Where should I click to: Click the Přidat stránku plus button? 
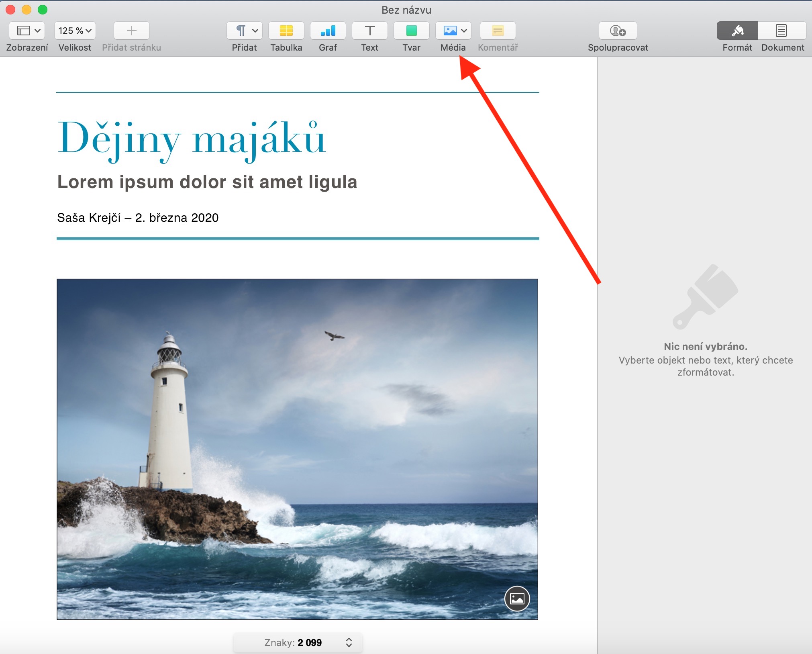click(x=131, y=31)
